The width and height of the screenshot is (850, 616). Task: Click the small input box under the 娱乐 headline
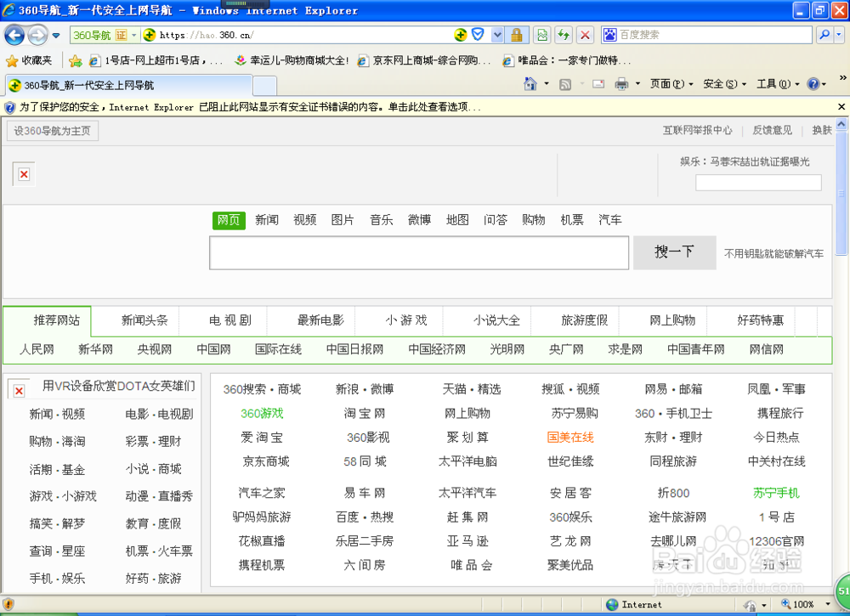(758, 183)
